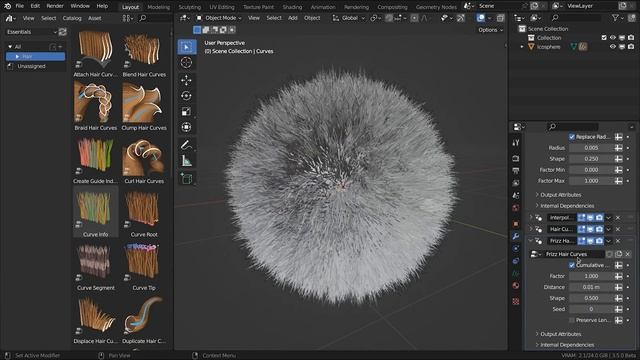Open the viewport Add menu

coord(293,18)
